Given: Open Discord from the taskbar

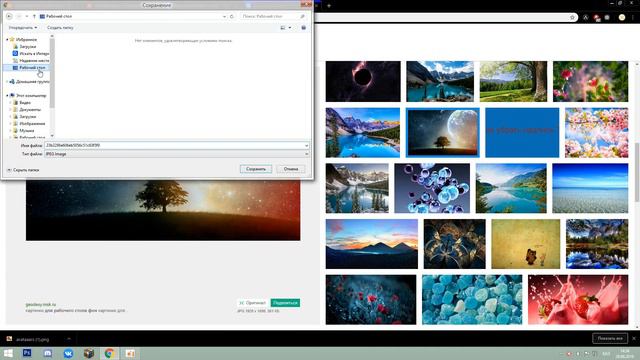Looking at the screenshot, I should pos(48,353).
